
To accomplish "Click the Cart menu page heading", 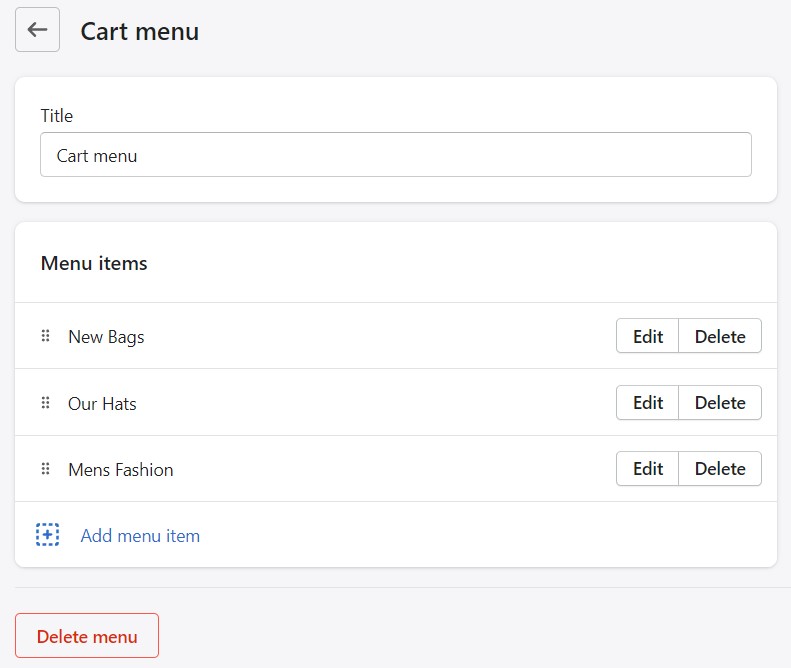I will pos(139,31).
